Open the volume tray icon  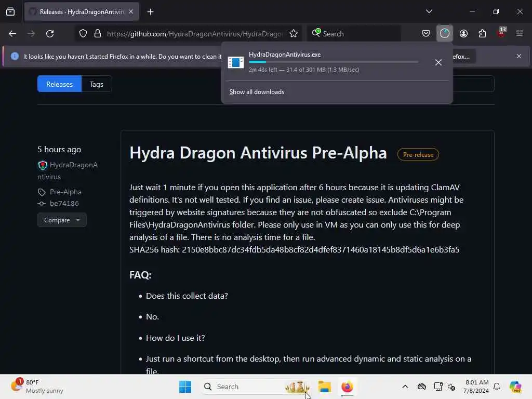(x=451, y=387)
